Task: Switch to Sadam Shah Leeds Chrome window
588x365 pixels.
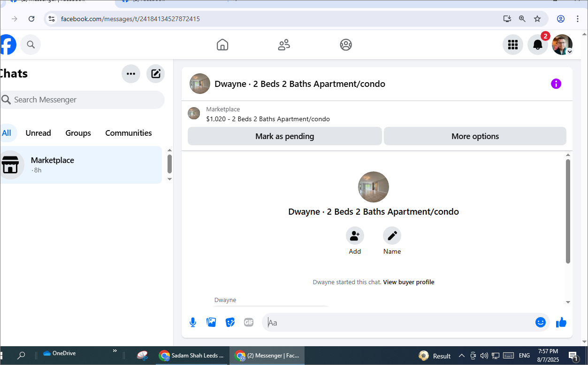Action: (191, 356)
